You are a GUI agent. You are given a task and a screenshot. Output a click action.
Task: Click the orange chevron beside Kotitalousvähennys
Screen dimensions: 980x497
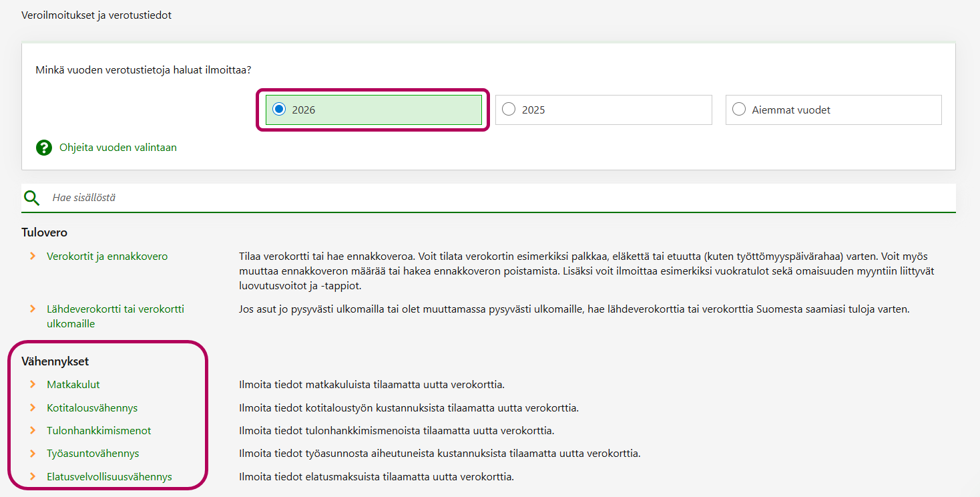32,407
